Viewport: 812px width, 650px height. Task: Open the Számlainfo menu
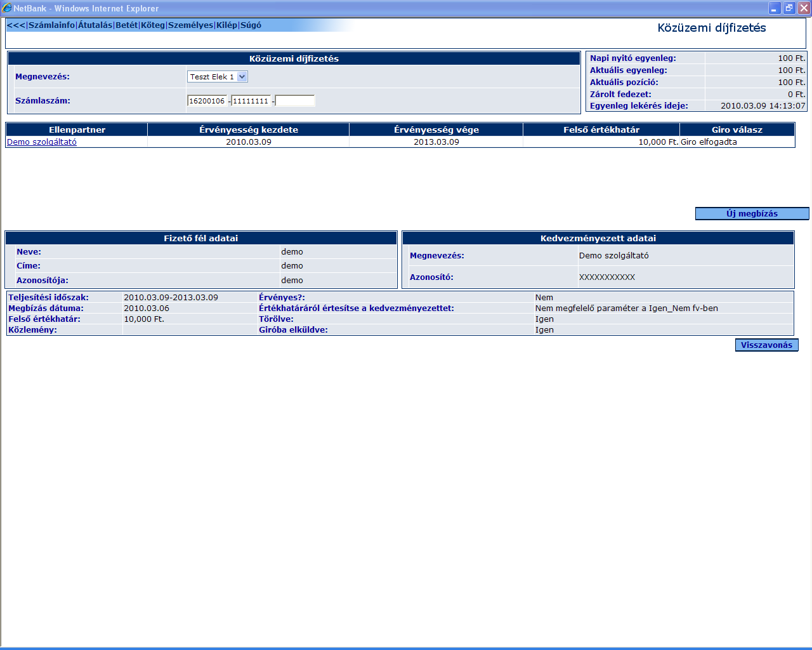(x=51, y=25)
